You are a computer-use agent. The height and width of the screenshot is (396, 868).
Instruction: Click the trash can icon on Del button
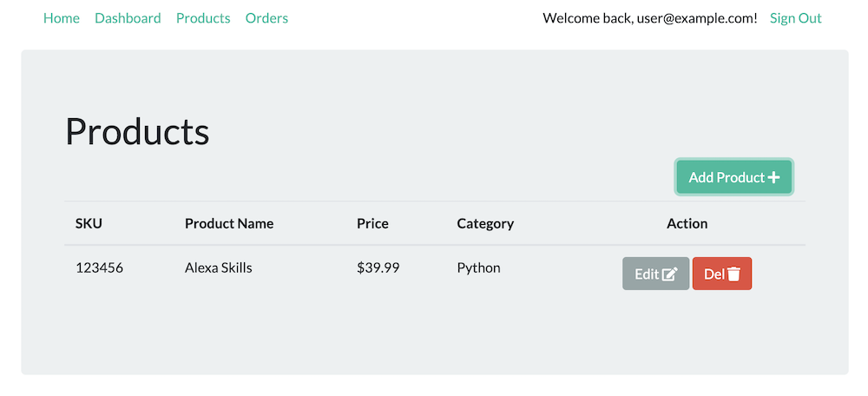733,274
